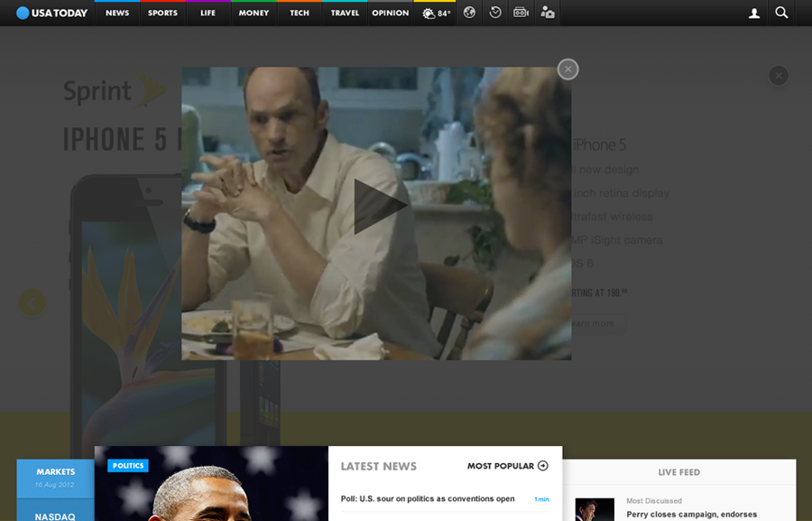Open the Obama politics photo story

click(211, 484)
